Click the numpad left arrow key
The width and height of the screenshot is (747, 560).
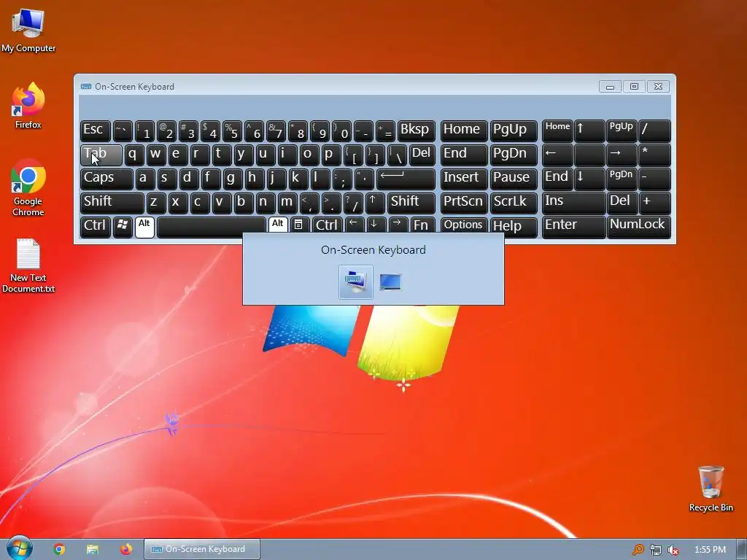pyautogui.click(x=557, y=155)
